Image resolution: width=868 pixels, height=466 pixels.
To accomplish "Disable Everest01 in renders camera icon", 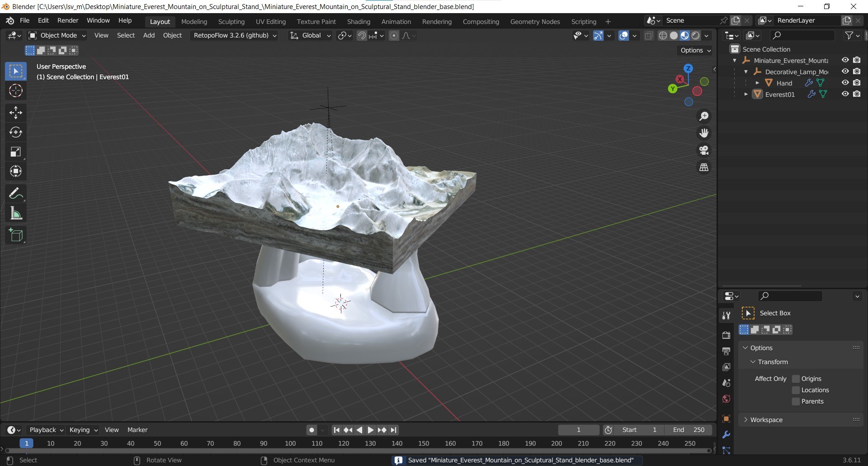I will (857, 94).
